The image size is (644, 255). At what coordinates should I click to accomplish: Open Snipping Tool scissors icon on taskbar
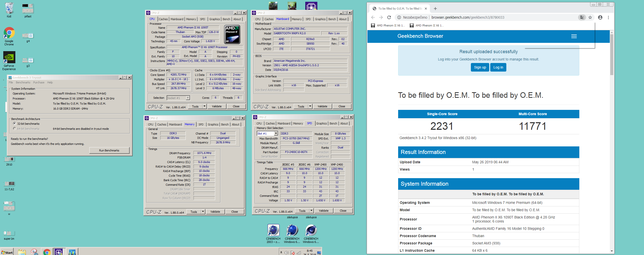(x=34, y=252)
